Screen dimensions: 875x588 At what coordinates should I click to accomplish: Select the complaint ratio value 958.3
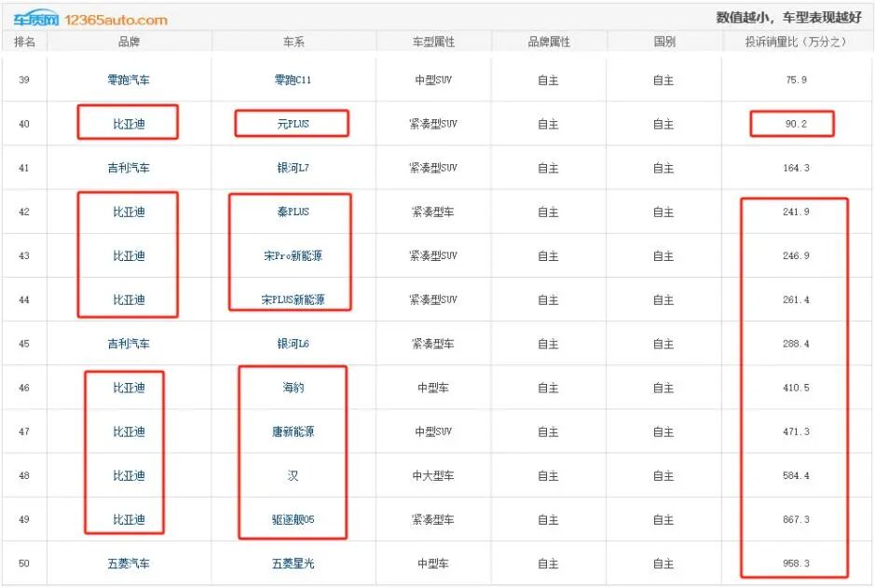(797, 564)
